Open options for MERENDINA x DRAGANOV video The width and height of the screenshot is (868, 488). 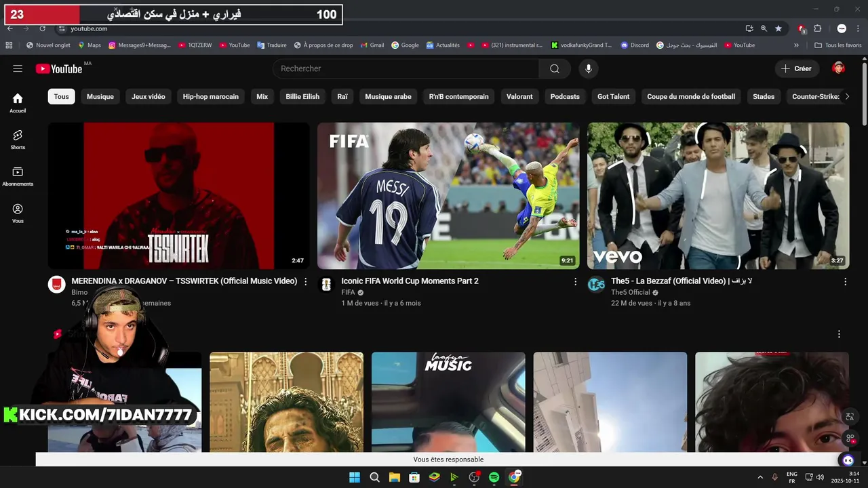(x=305, y=281)
